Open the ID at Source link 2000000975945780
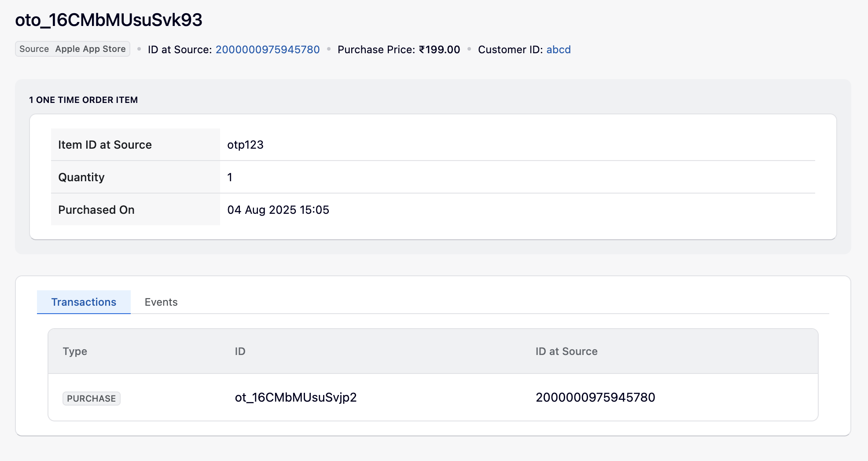Screen dimensions: 868x461 pos(267,50)
